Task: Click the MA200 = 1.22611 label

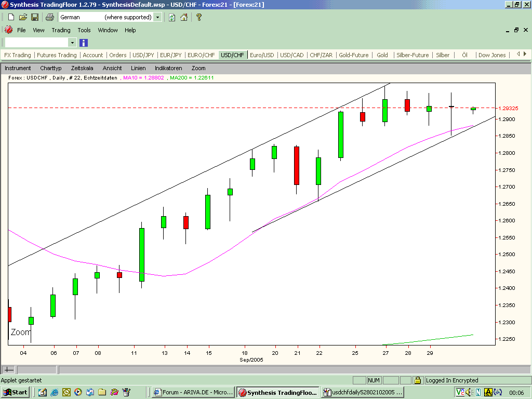Action: click(192, 78)
